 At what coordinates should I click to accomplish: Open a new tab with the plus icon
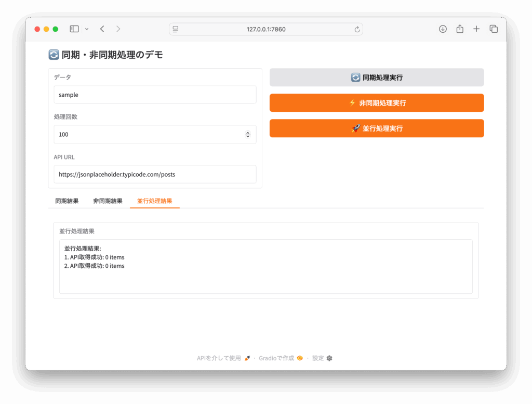476,29
